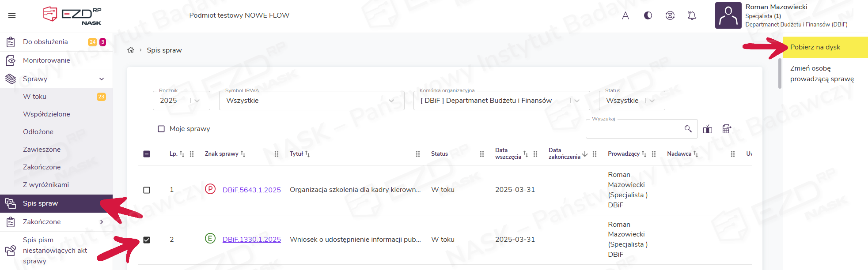Open Do obsłużenia in sidebar

pyautogui.click(x=45, y=42)
